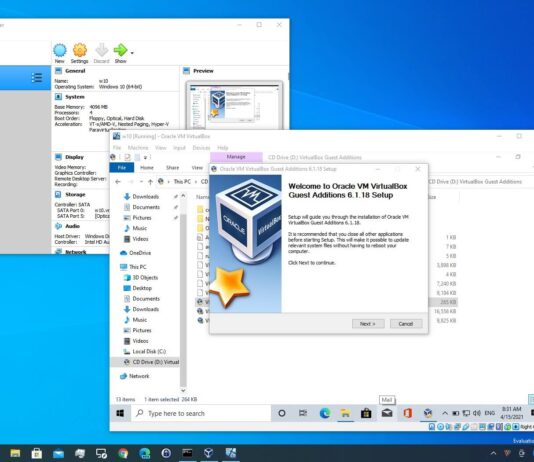This screenshot has width=534, height=462.
Task: Select This PC in navigation pane
Action: (137, 267)
